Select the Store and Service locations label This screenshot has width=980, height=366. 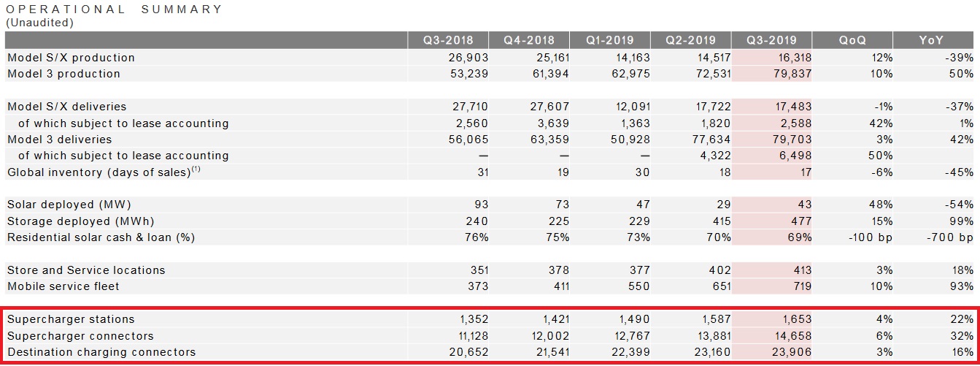(86, 270)
